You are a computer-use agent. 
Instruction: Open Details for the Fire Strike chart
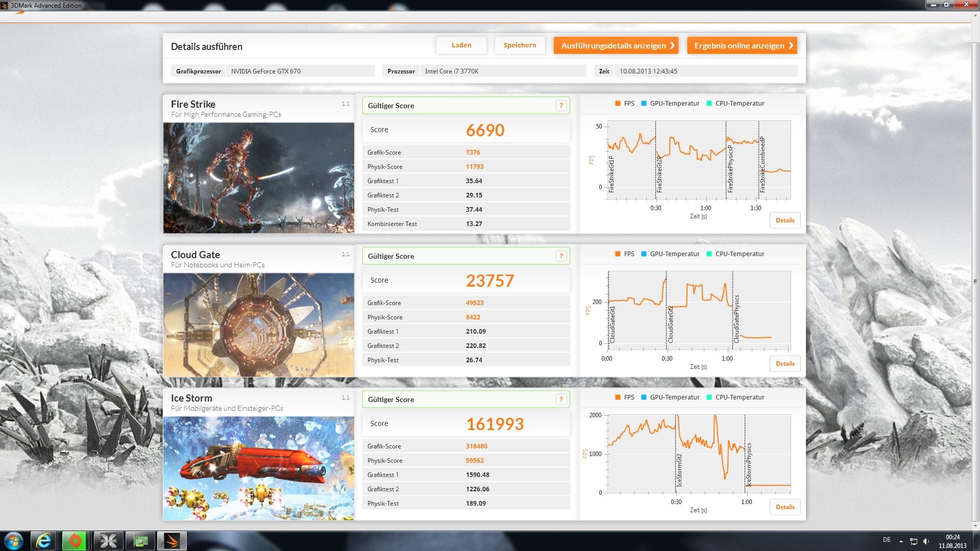pyautogui.click(x=785, y=220)
